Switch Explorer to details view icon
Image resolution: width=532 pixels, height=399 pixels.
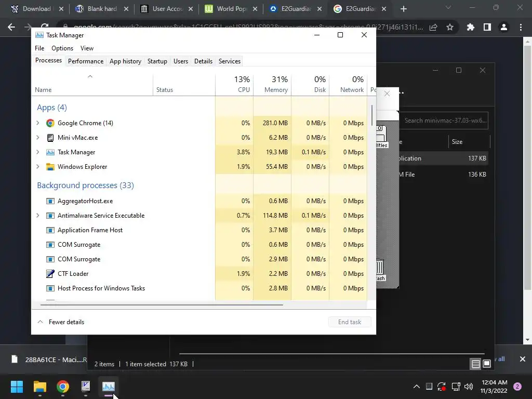[x=476, y=364]
